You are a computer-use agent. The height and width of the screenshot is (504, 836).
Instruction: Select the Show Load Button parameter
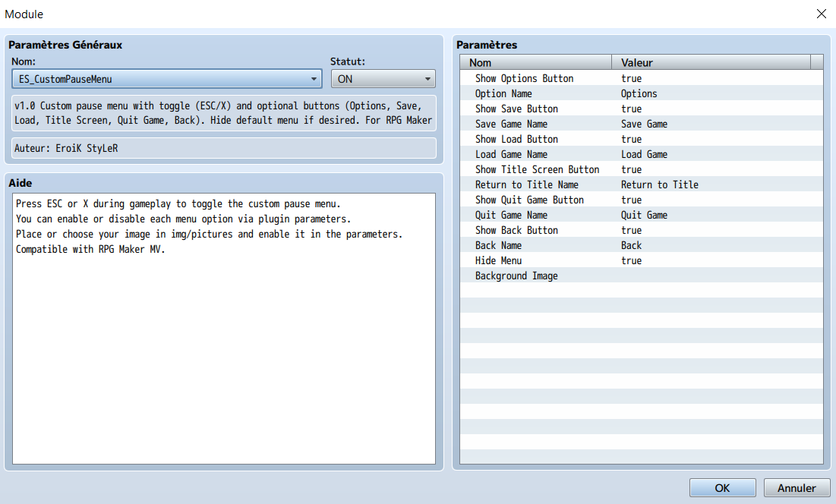click(x=642, y=139)
